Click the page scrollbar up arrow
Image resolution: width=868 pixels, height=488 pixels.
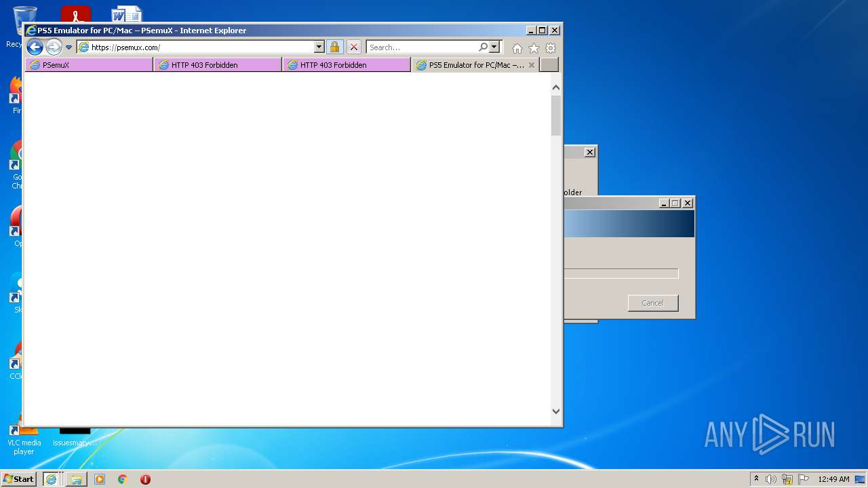click(556, 87)
